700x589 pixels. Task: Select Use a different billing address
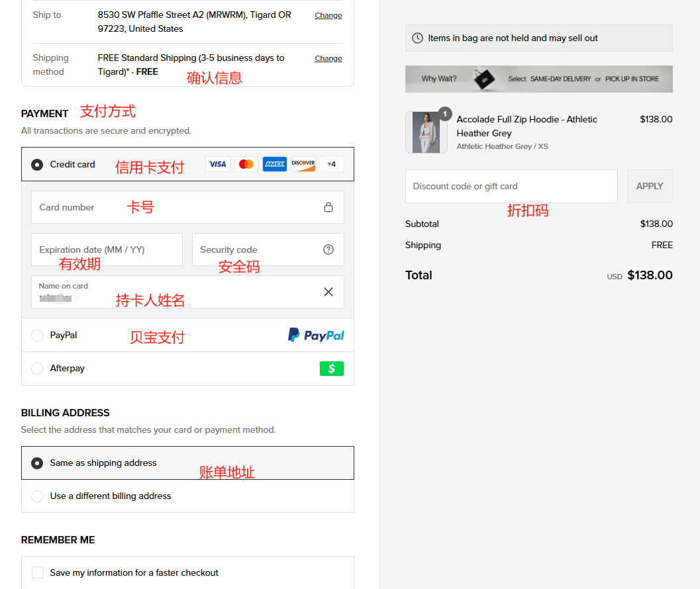(38, 496)
